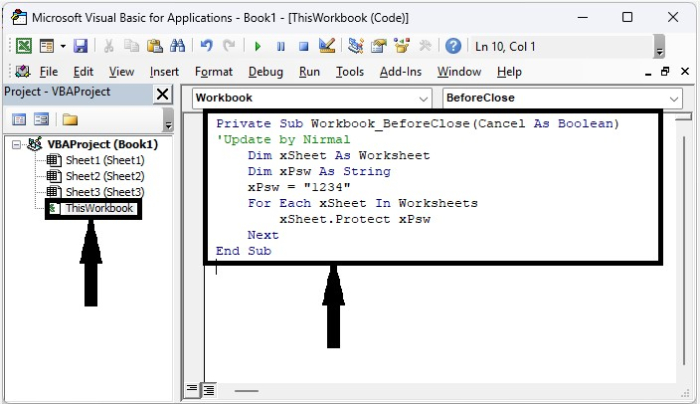Open the Tools menu
This screenshot has width=700, height=404.
tap(350, 72)
